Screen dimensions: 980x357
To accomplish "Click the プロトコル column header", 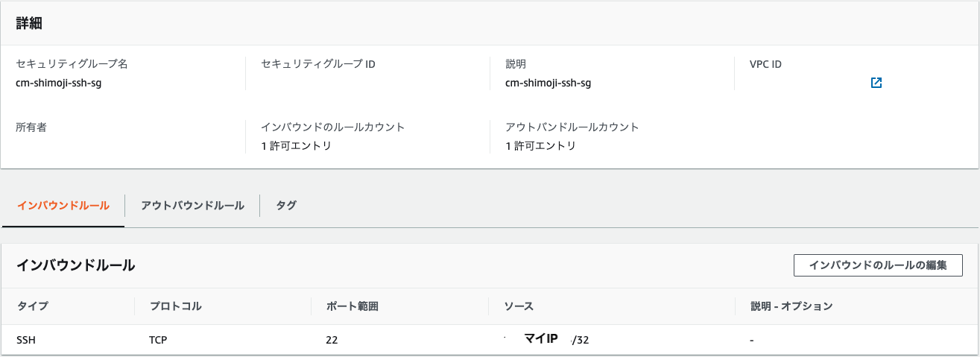I will coord(175,306).
